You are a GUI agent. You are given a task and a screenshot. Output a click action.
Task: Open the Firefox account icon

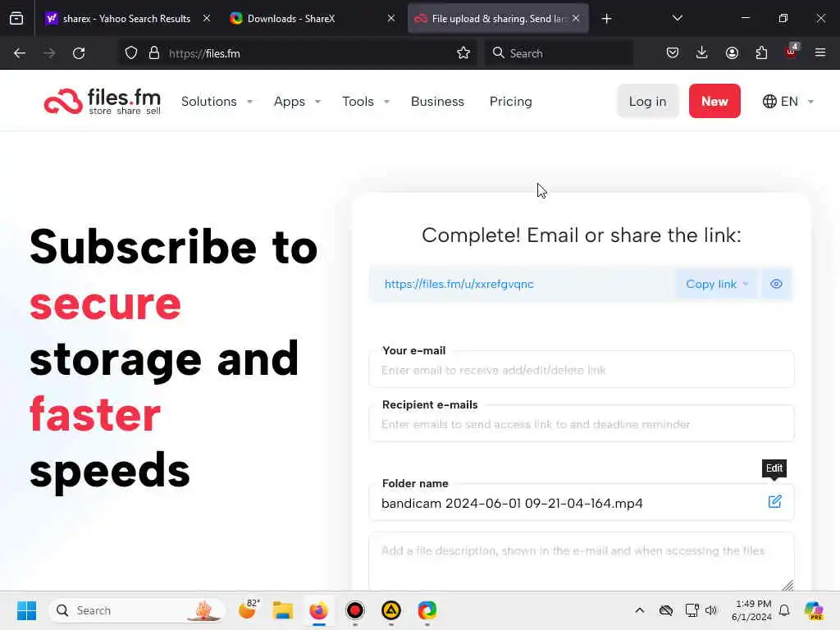click(732, 53)
